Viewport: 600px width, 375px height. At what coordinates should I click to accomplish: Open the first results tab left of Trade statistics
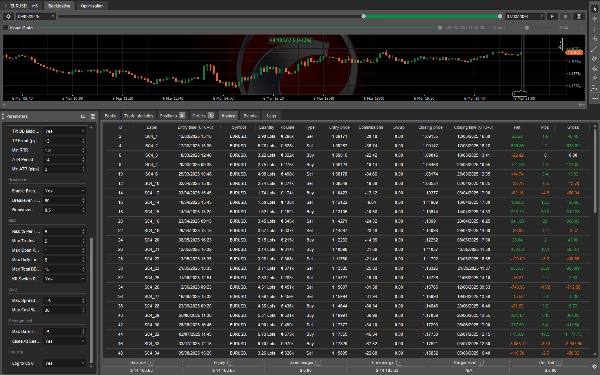(x=110, y=116)
